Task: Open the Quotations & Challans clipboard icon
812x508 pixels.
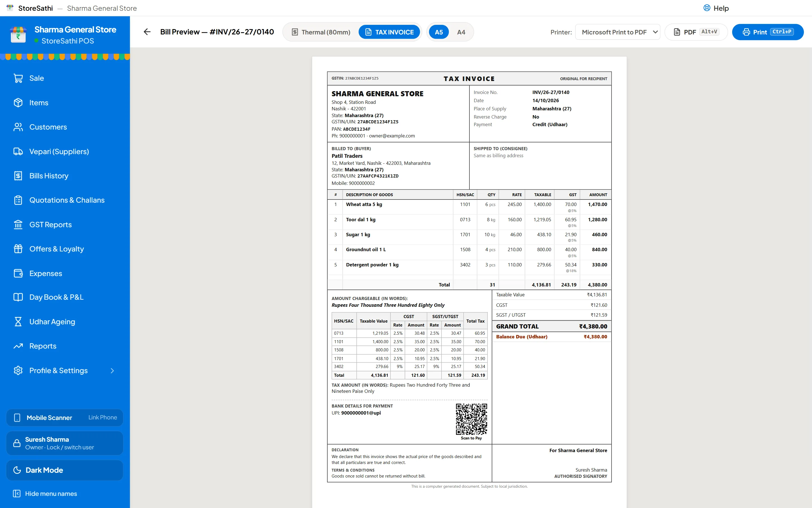Action: 18,200
